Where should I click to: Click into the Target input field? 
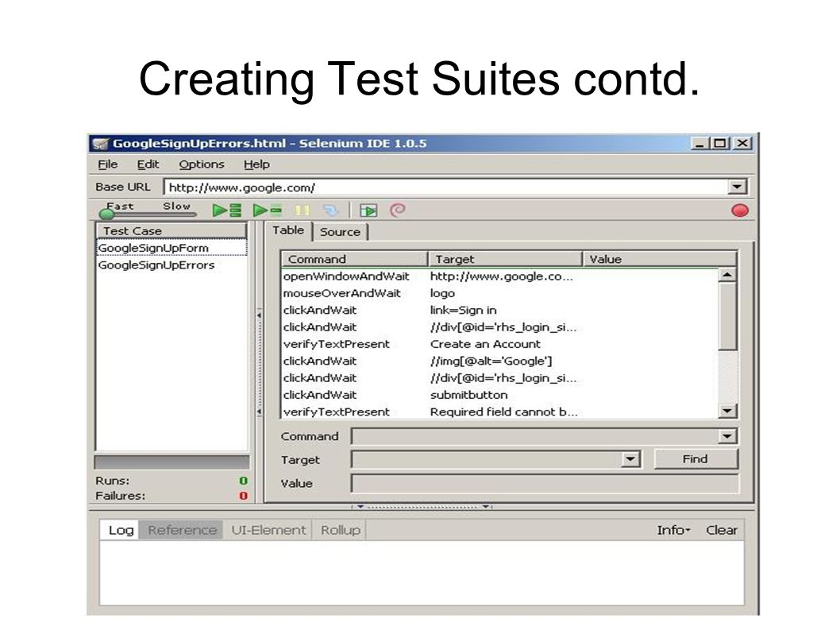coord(487,459)
